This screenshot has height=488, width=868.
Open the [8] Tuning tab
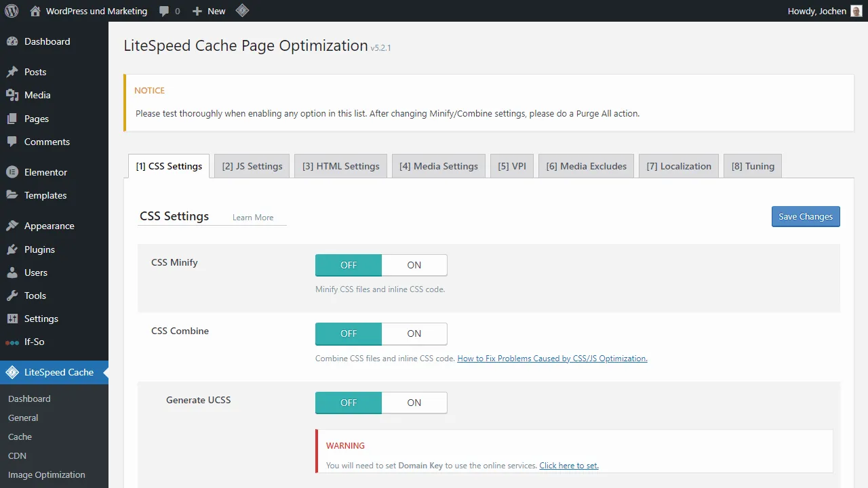pos(753,166)
